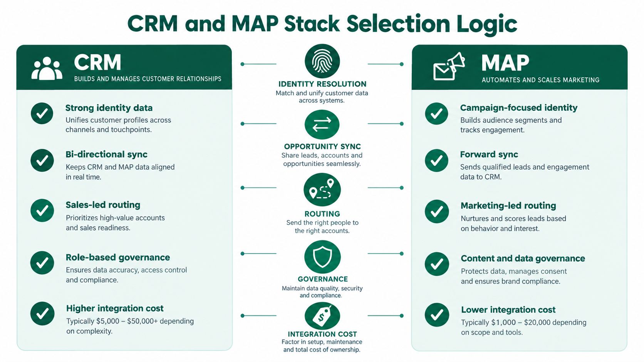The width and height of the screenshot is (644, 362).
Task: Click the megaphone envelope icon in MAP header
Action: [449, 66]
